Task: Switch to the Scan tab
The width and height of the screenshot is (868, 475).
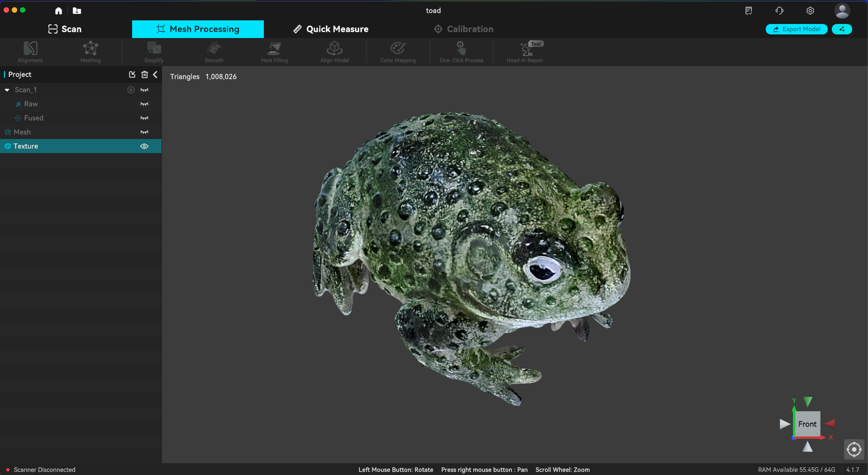Action: 65,29
